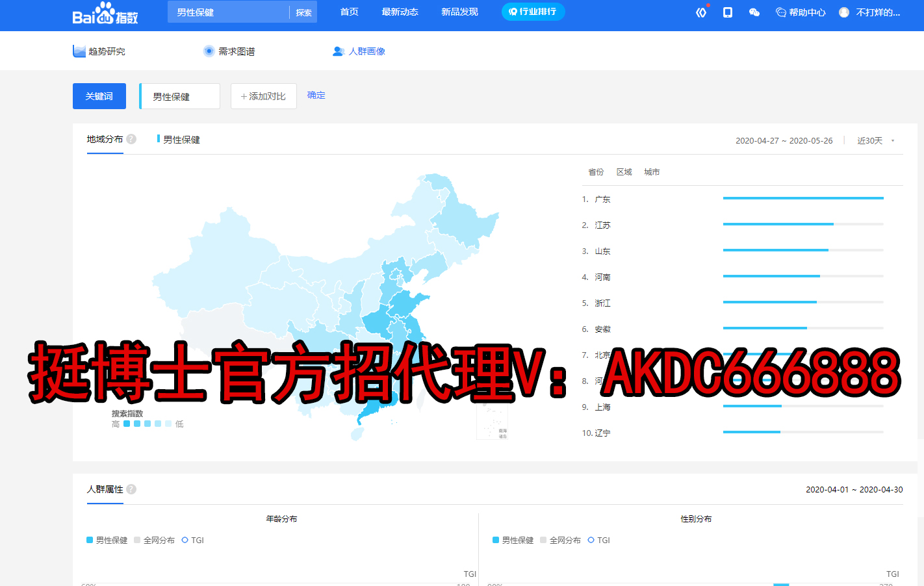Click help question mark beside 地域分布
The height and width of the screenshot is (586, 924).
pos(131,139)
